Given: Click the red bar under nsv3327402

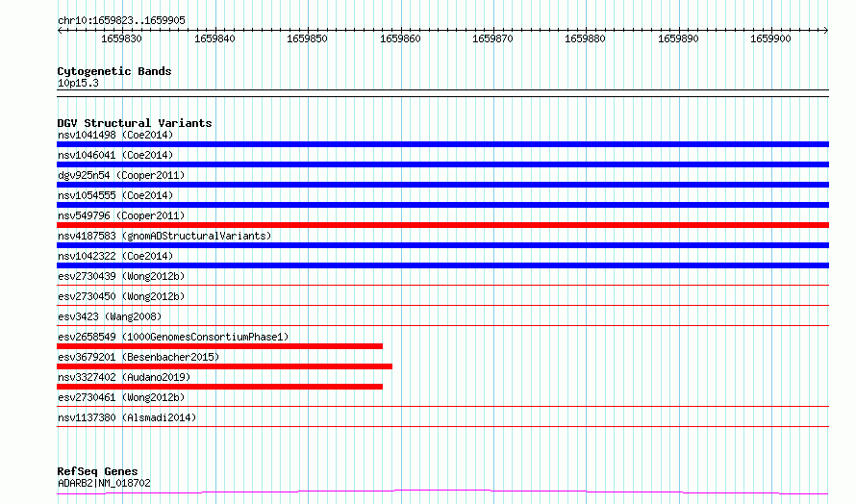Looking at the screenshot, I should pyautogui.click(x=219, y=387).
